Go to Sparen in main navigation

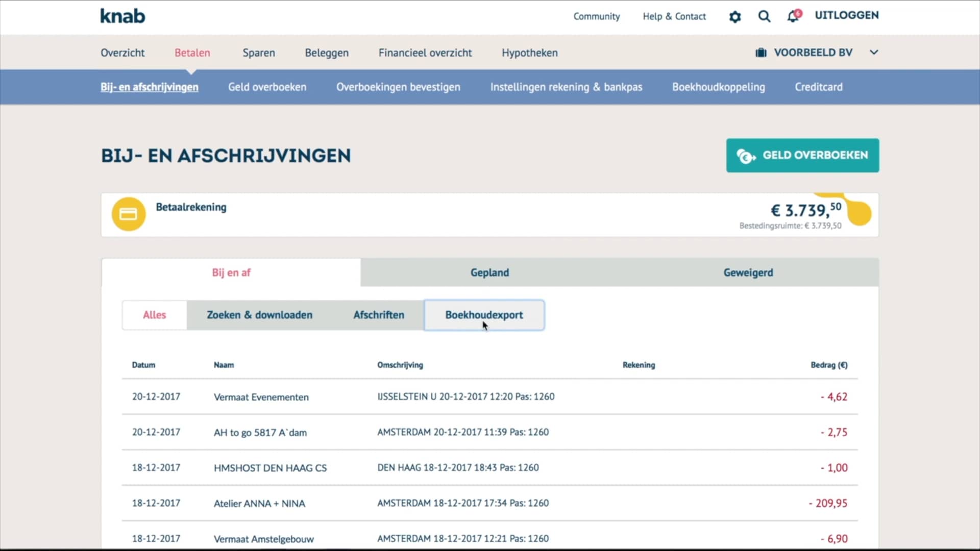pos(258,53)
